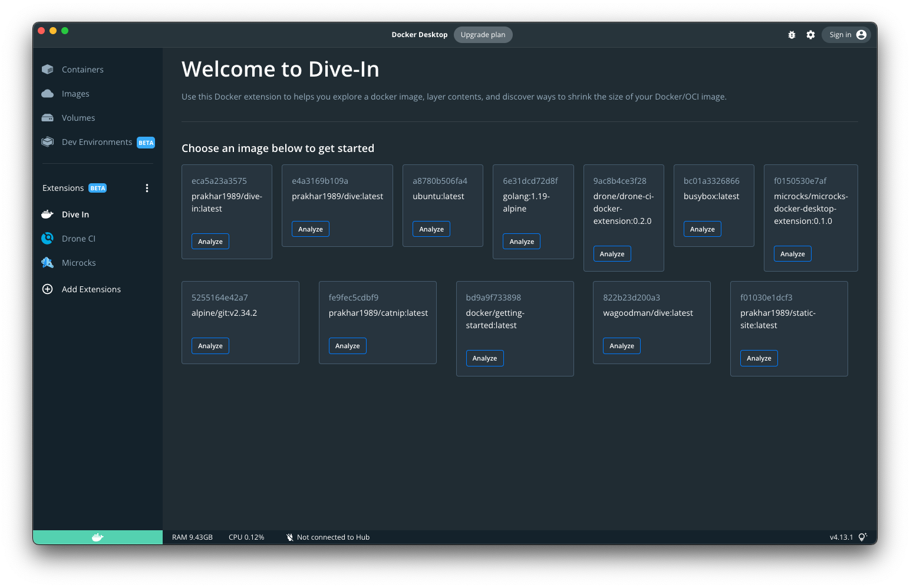Open the Containers icon in sidebar

[x=48, y=70]
